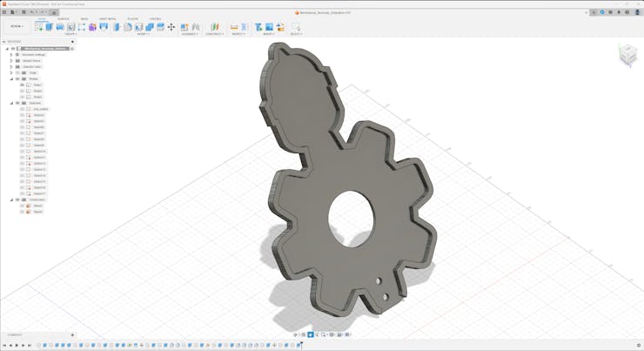
Task: Open Display Settings in navigation bar
Action: [x=332, y=335]
